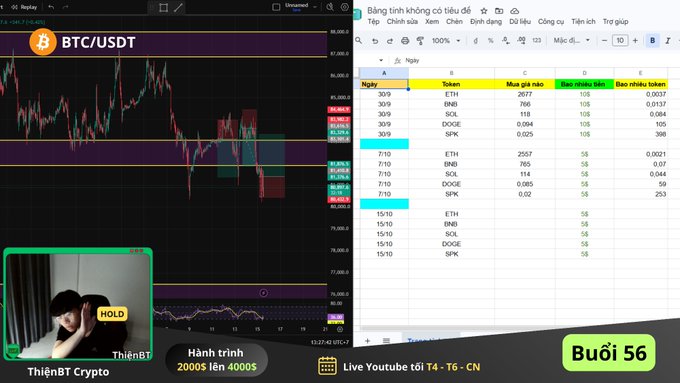Click the round marker icon in lower purple zone

click(263, 293)
